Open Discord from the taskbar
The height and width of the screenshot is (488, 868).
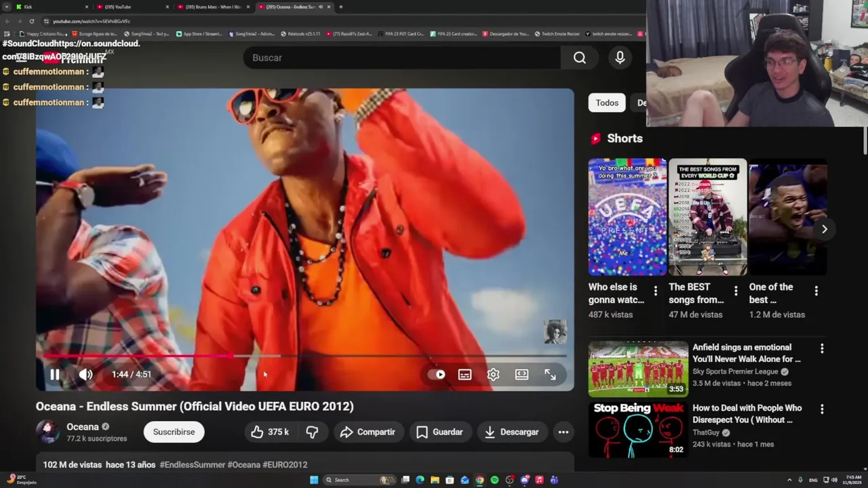click(524, 480)
